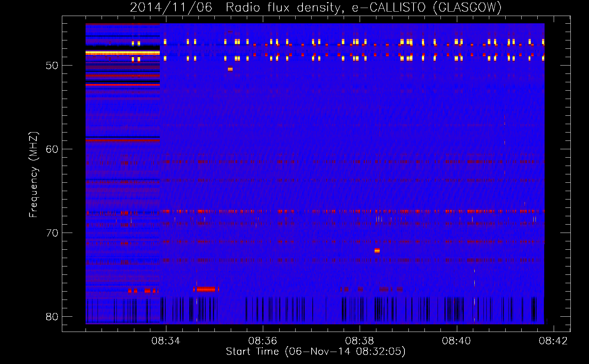Screen dimensions: 589x364
Task: Click the orange burst near 50 MHz at 08:35
Action: pyautogui.click(x=230, y=69)
